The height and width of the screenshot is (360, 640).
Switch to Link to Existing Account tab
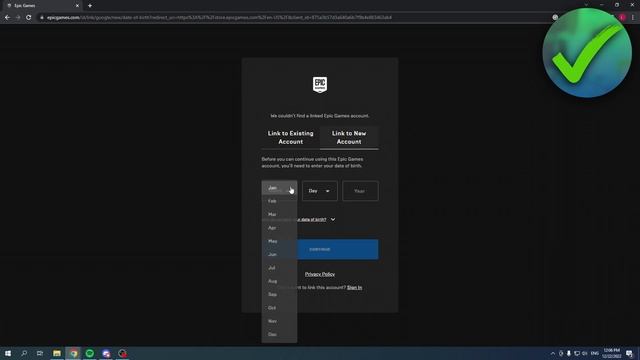click(x=291, y=138)
